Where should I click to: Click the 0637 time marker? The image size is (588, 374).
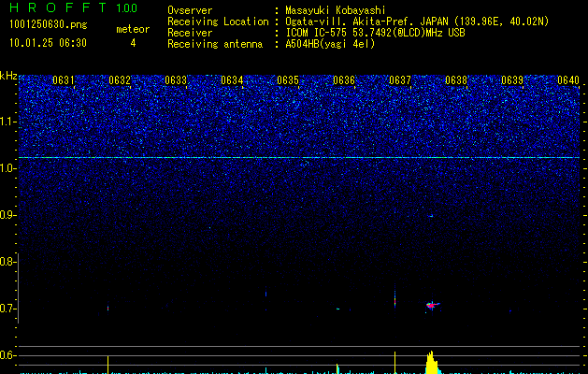click(400, 80)
